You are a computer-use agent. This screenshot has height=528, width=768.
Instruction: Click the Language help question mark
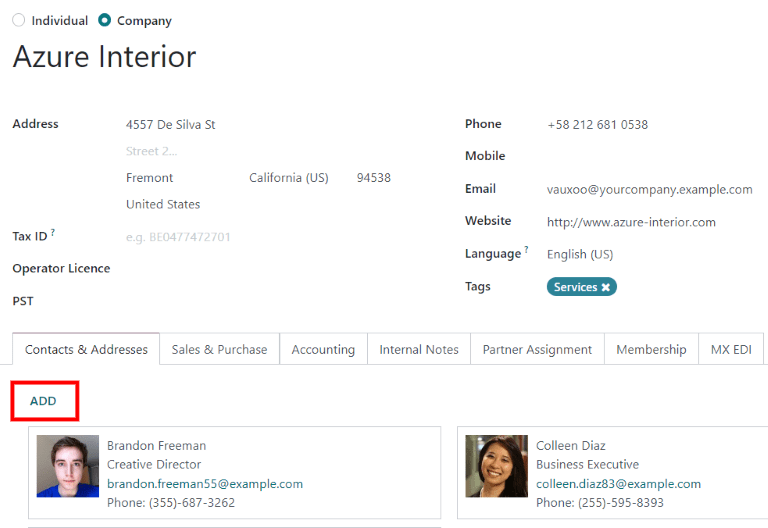pyautogui.click(x=526, y=250)
